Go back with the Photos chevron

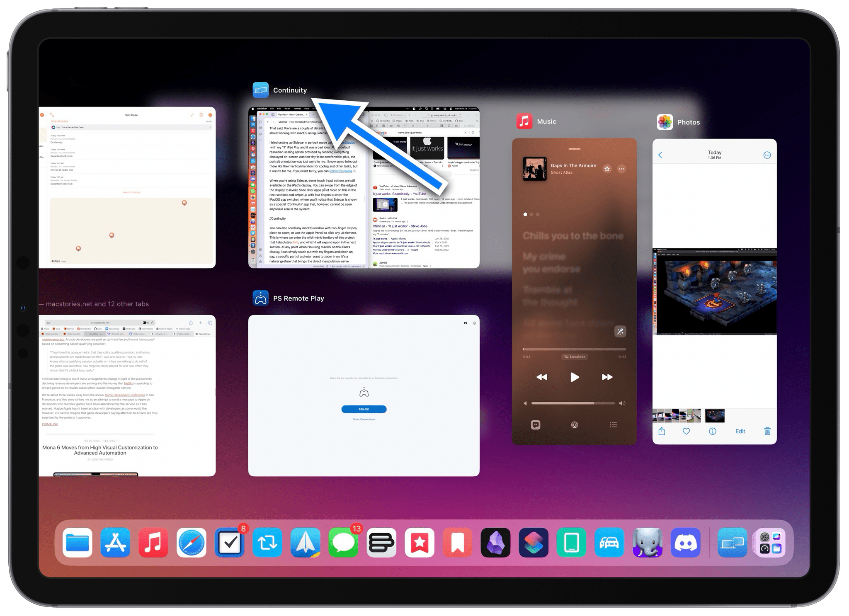660,155
